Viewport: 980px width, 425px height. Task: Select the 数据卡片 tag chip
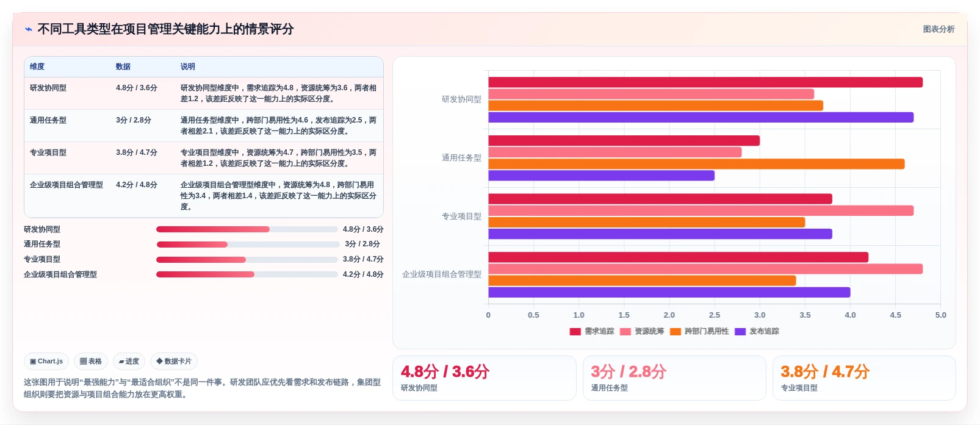(x=174, y=361)
